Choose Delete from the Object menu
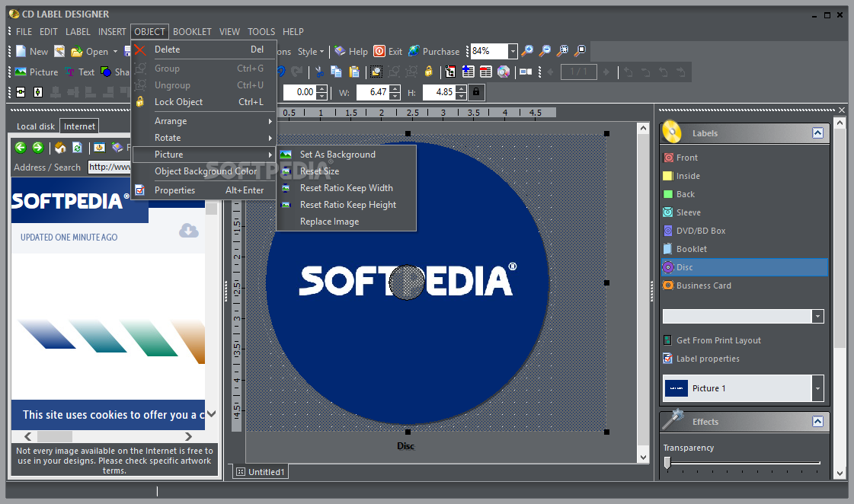The width and height of the screenshot is (854, 504). click(204, 49)
